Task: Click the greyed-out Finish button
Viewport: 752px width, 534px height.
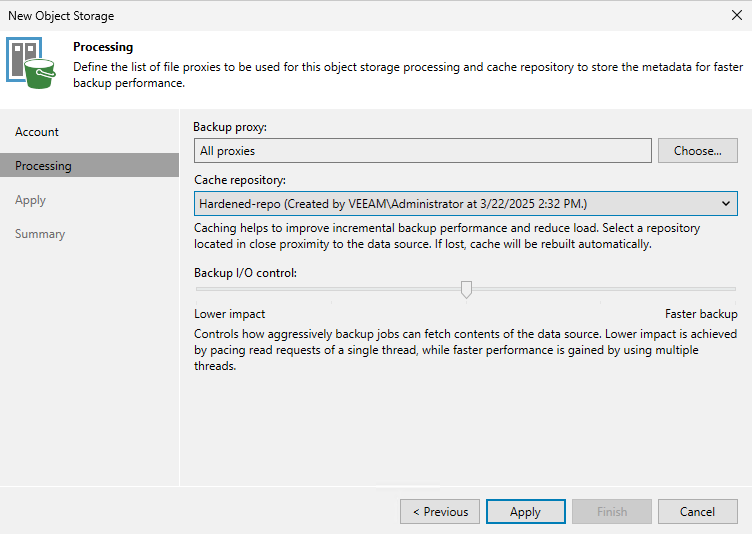Action: [x=611, y=511]
